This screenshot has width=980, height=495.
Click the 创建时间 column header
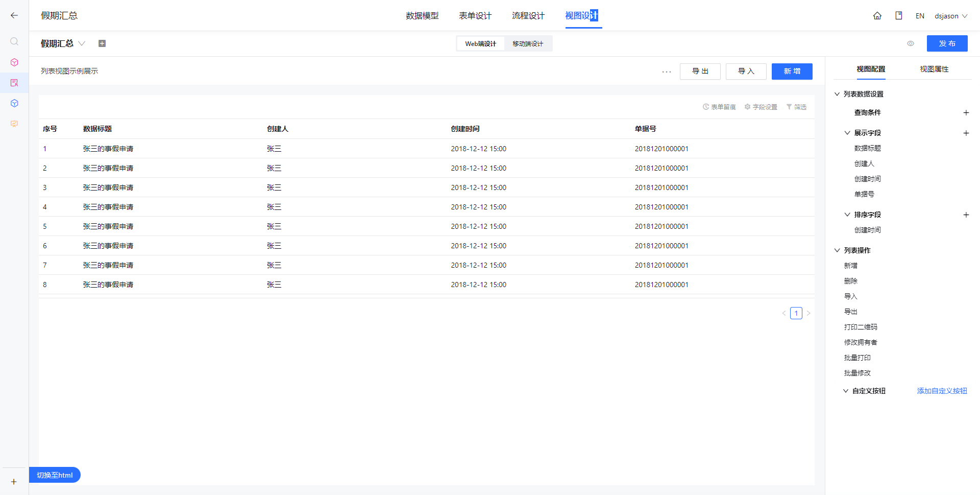tap(465, 129)
